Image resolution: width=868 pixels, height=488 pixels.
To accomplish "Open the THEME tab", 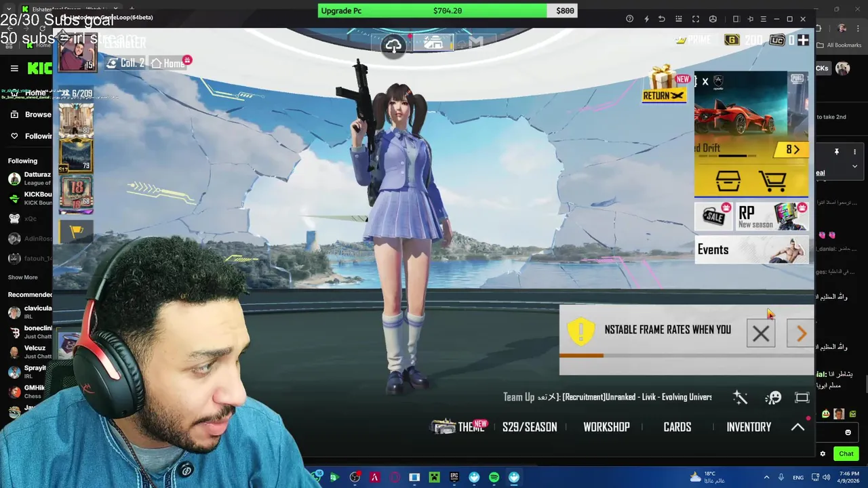I will (x=459, y=427).
